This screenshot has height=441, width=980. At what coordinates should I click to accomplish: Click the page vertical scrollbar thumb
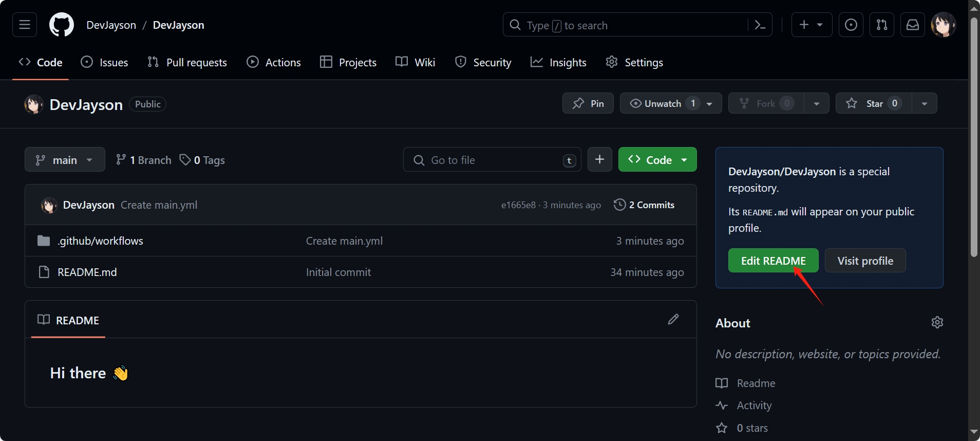[974, 137]
